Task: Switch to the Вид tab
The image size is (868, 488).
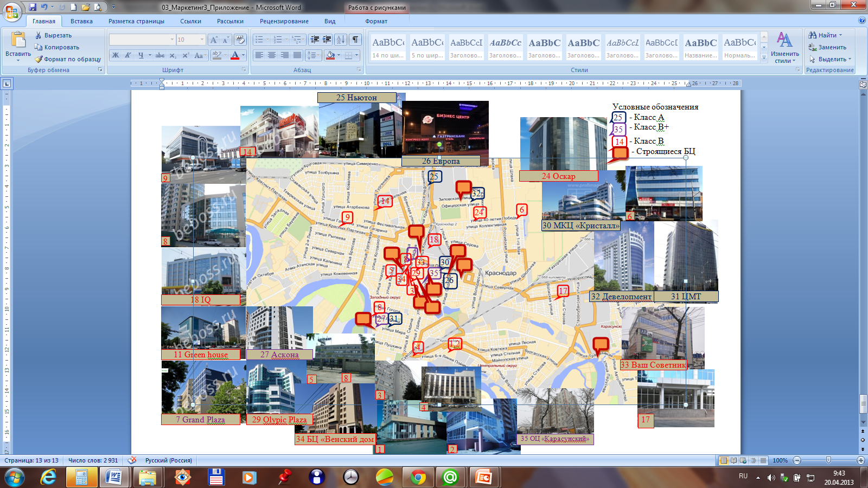Action: pos(330,21)
